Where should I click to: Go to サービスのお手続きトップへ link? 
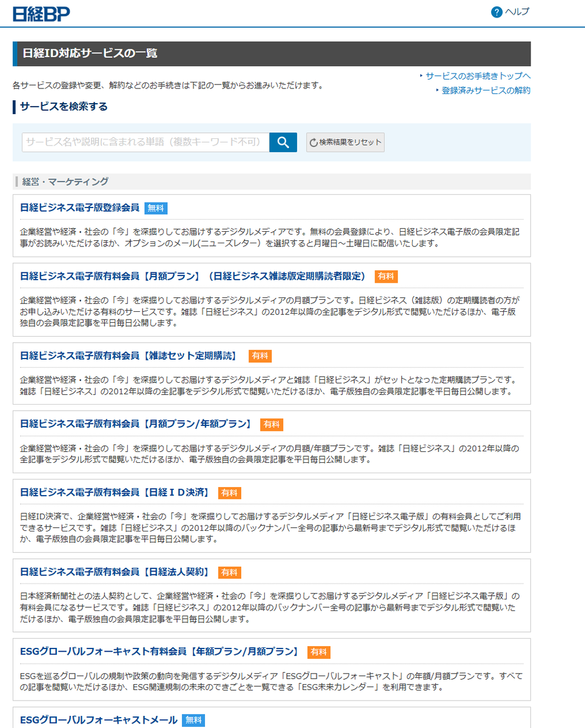[478, 76]
